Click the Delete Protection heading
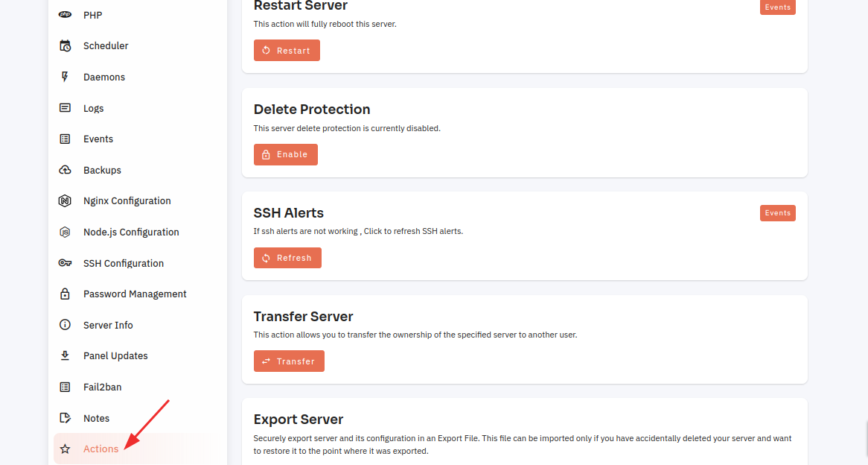868x465 pixels. click(x=312, y=110)
